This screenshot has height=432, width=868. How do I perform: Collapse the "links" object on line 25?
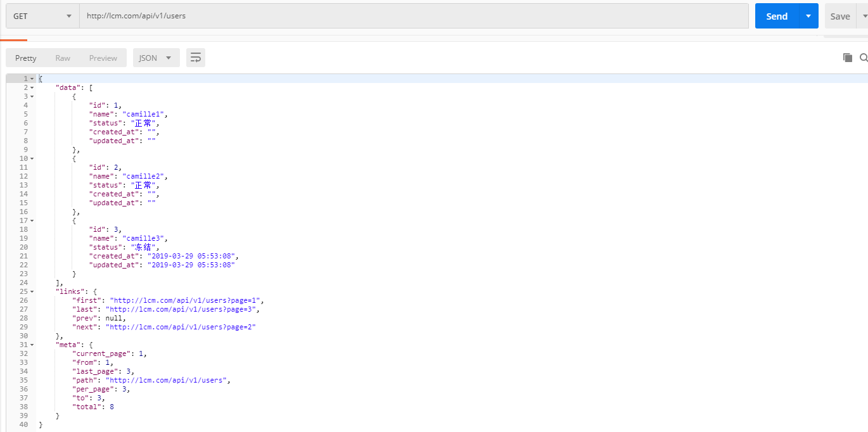point(32,291)
